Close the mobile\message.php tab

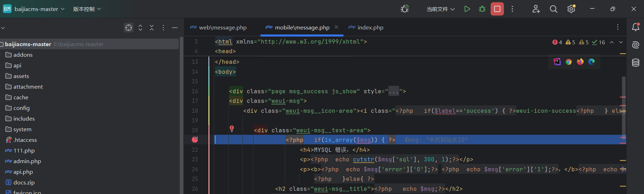pyautogui.click(x=336, y=27)
